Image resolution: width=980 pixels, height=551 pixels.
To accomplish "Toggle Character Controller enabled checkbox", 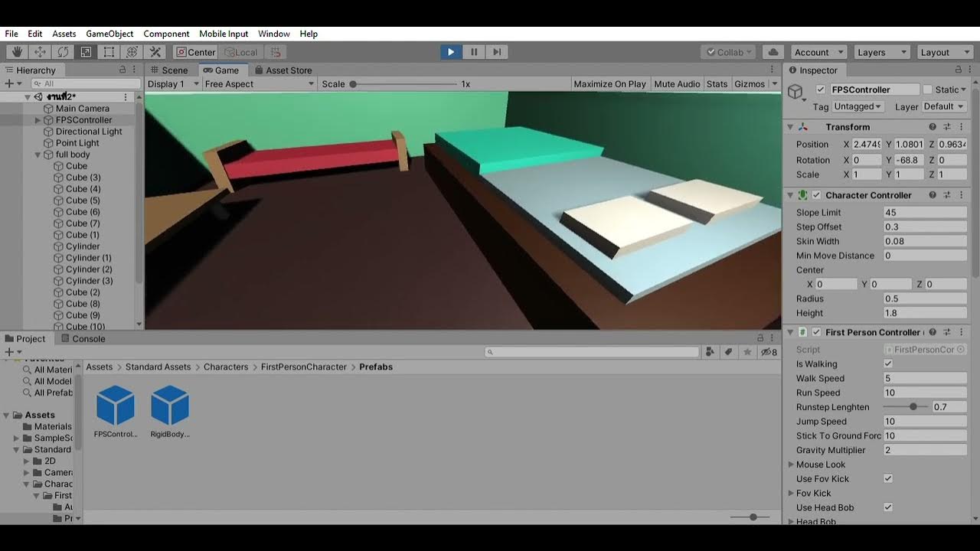I will [816, 195].
